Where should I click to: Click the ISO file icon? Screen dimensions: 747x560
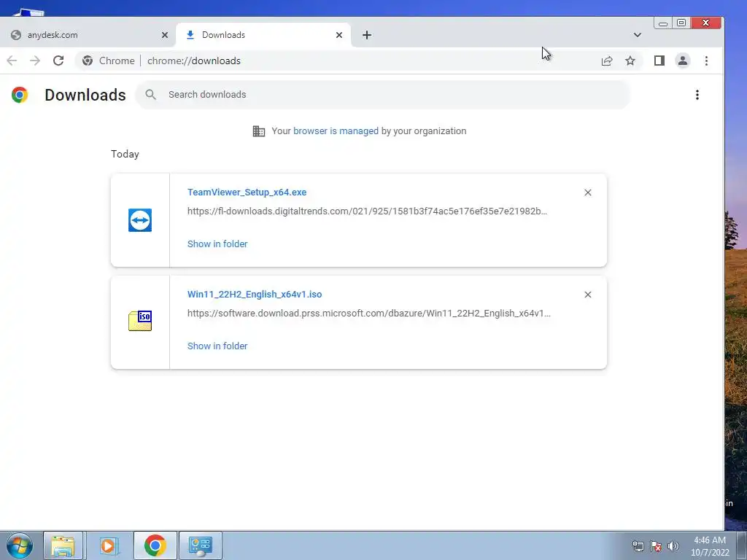[140, 321]
